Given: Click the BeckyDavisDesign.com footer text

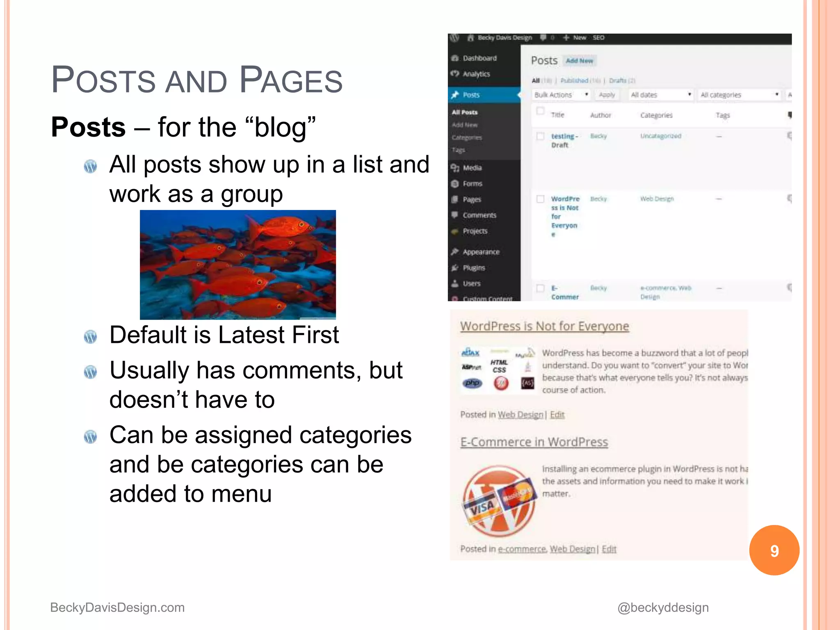Looking at the screenshot, I should (117, 607).
